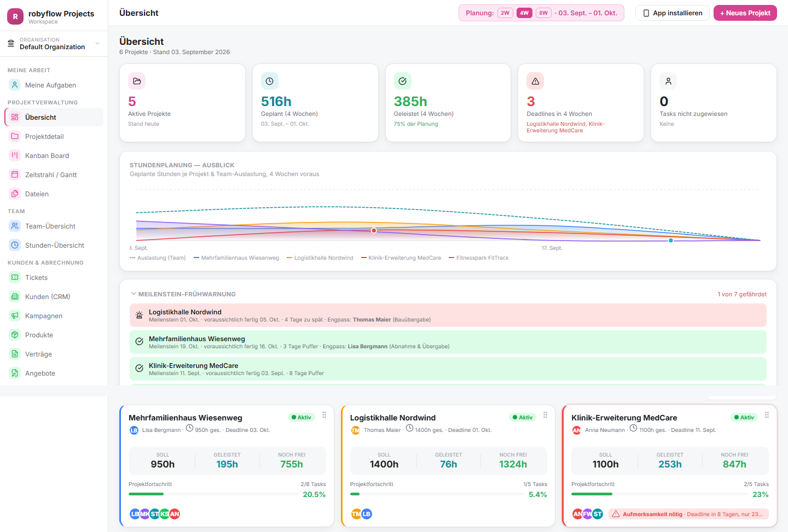Open the Mehrfamilienhaus Wiesenweg milestone row
The width and height of the screenshot is (788, 532).
coord(448,342)
